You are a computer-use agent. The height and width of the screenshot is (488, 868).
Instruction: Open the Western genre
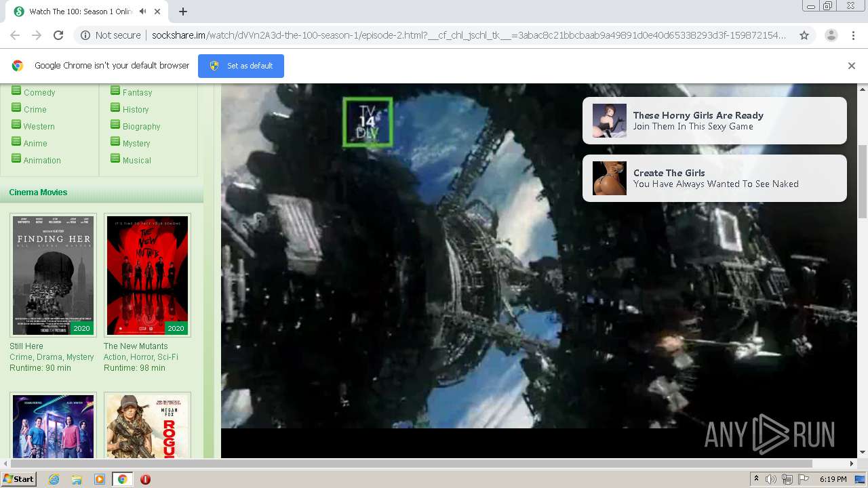pyautogui.click(x=39, y=126)
